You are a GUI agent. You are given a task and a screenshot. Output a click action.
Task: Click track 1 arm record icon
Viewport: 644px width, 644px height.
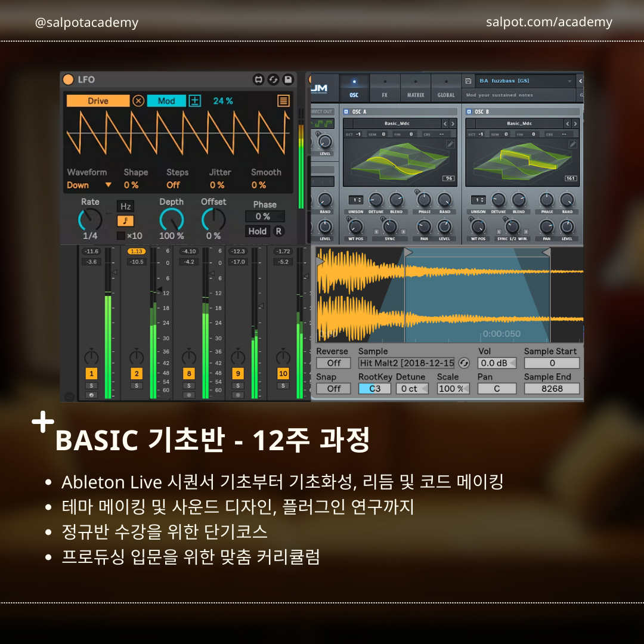coord(91,395)
